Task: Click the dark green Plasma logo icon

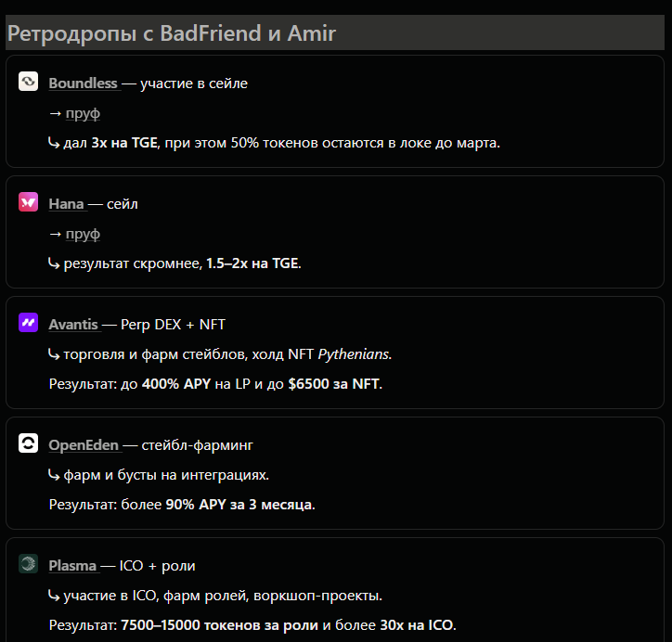Action: [28, 564]
